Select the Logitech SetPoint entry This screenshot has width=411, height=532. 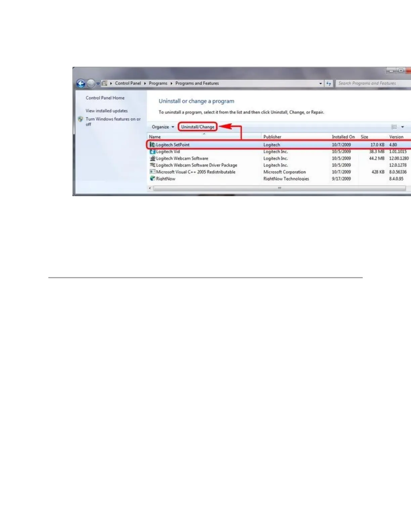[x=279, y=145]
